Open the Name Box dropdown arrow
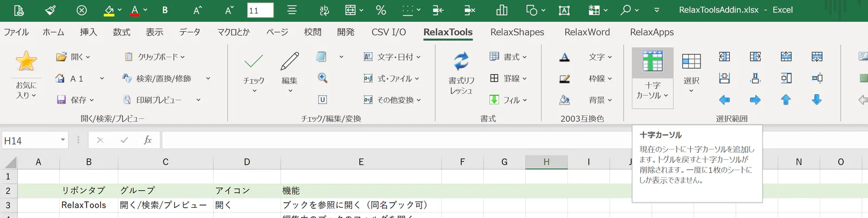The image size is (868, 218). 63,140
